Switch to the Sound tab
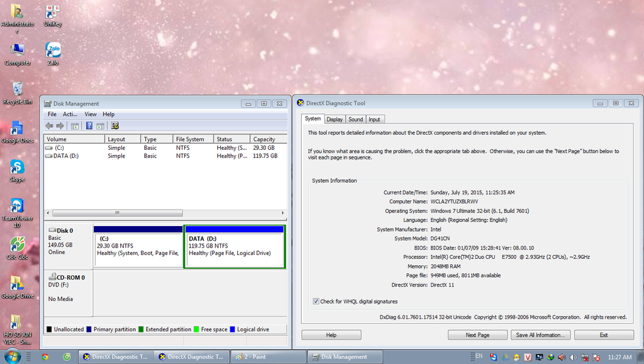 (x=355, y=119)
